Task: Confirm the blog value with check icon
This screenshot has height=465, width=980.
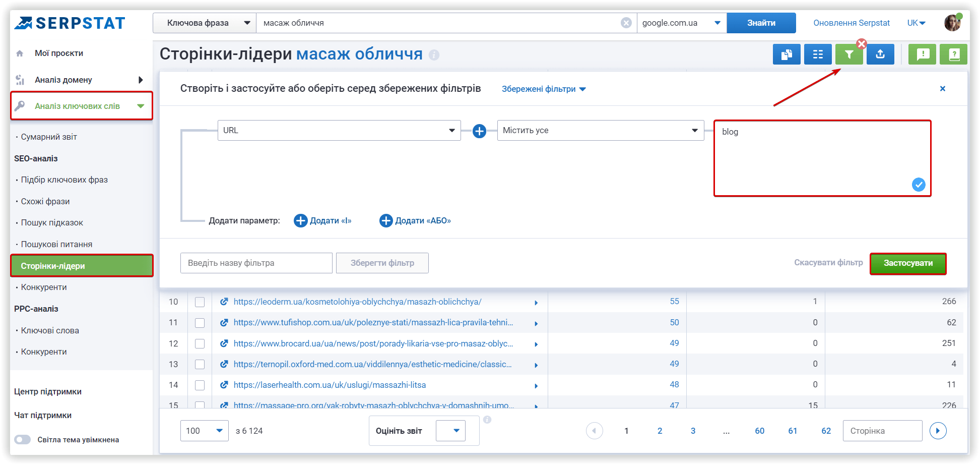Action: [919, 185]
